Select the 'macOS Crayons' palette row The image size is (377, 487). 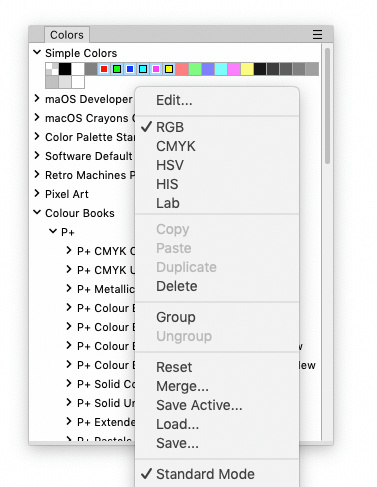click(x=90, y=118)
